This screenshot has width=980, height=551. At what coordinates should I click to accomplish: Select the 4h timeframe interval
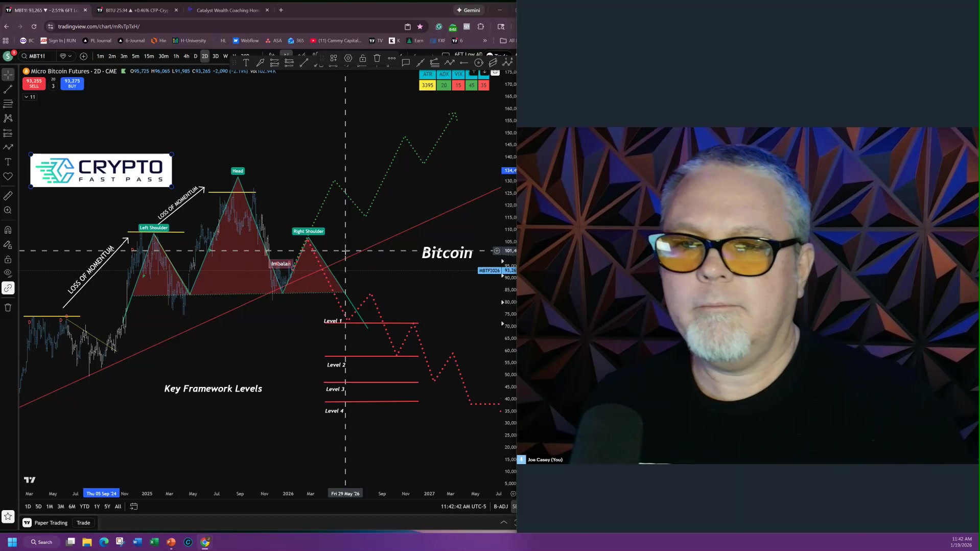coord(186,56)
